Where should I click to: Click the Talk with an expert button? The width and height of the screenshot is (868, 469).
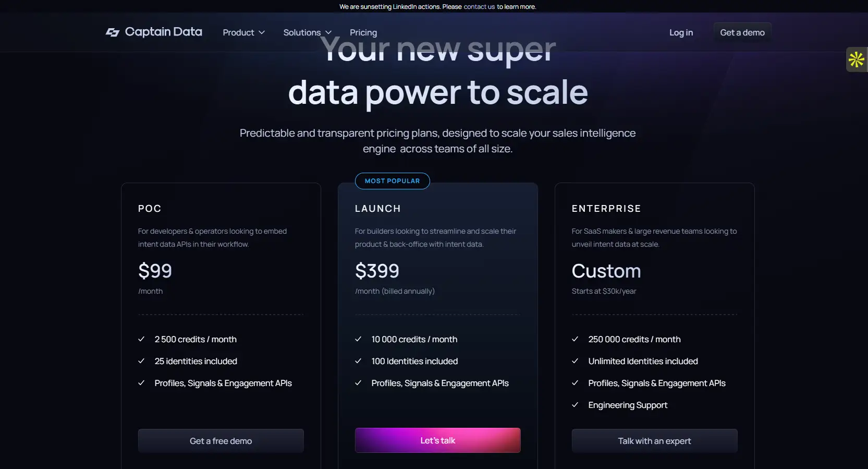tap(654, 441)
